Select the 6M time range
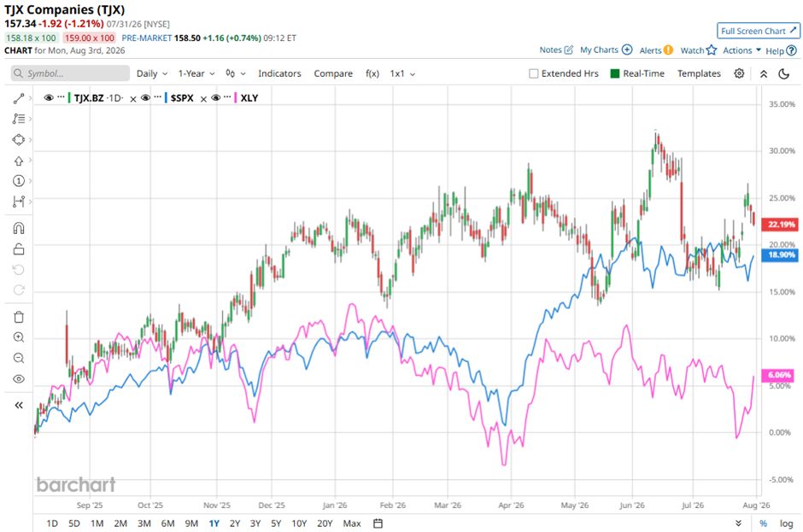This screenshot has width=803, height=532. click(x=168, y=523)
